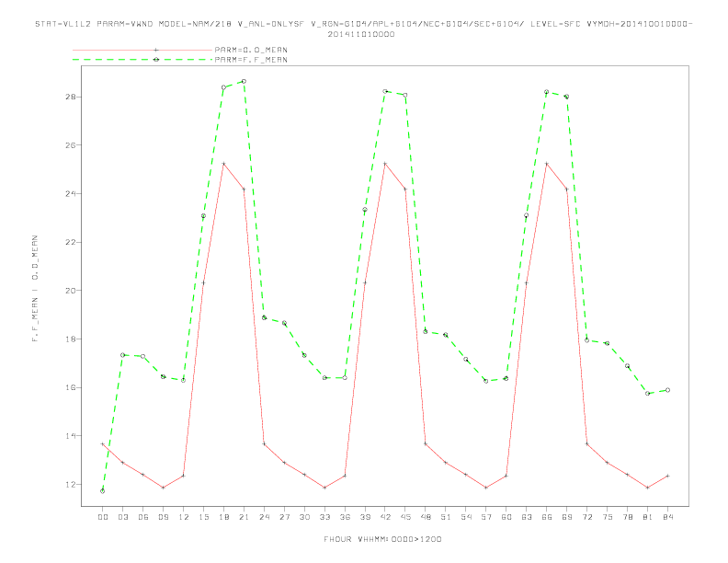Screen dimensions: 728x563
Task: Click x-axis forecast hour label 33
Action: [324, 517]
